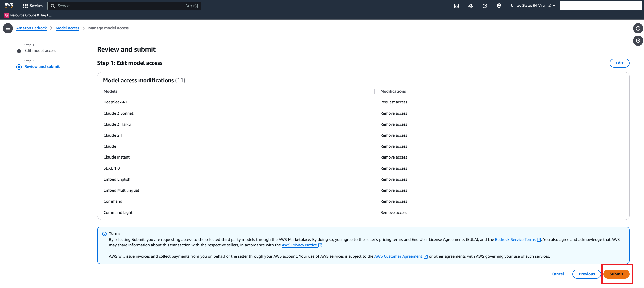
Task: Expand the United States (N. Virginia) region dropdown
Action: (533, 6)
